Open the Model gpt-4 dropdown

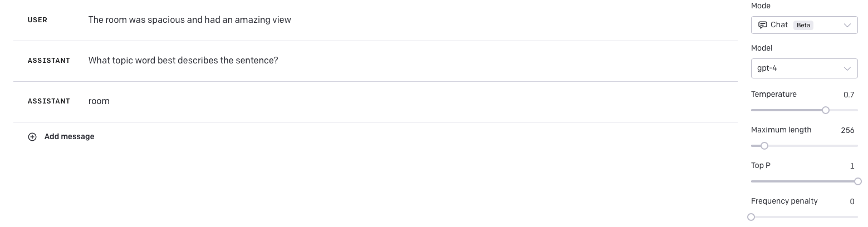[x=804, y=68]
